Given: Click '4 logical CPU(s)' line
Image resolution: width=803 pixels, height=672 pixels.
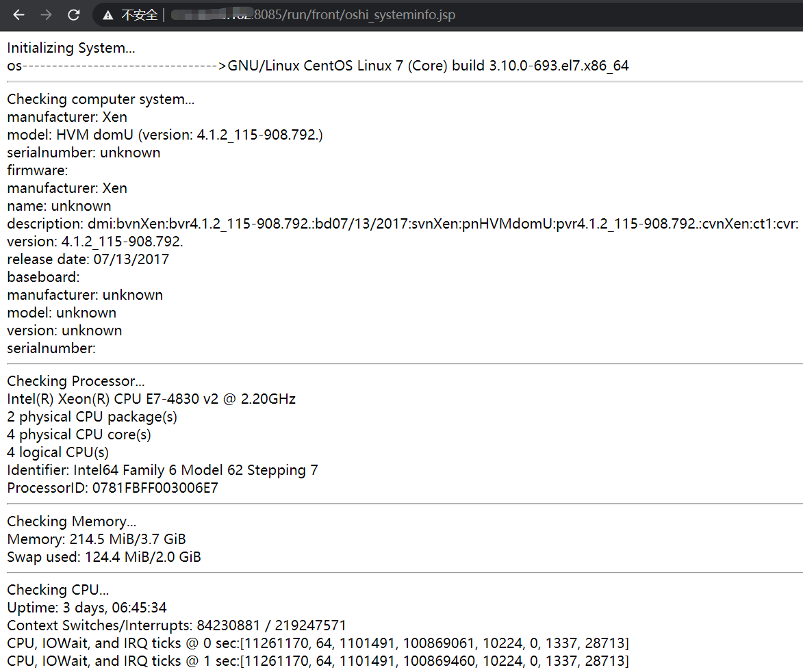Looking at the screenshot, I should pyautogui.click(x=58, y=452).
